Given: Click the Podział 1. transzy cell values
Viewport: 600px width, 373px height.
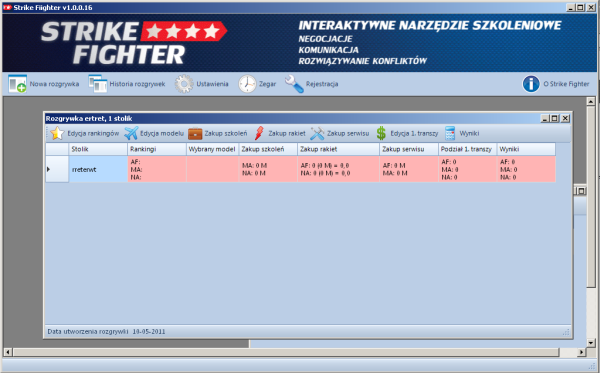Looking at the screenshot, I should coord(467,169).
